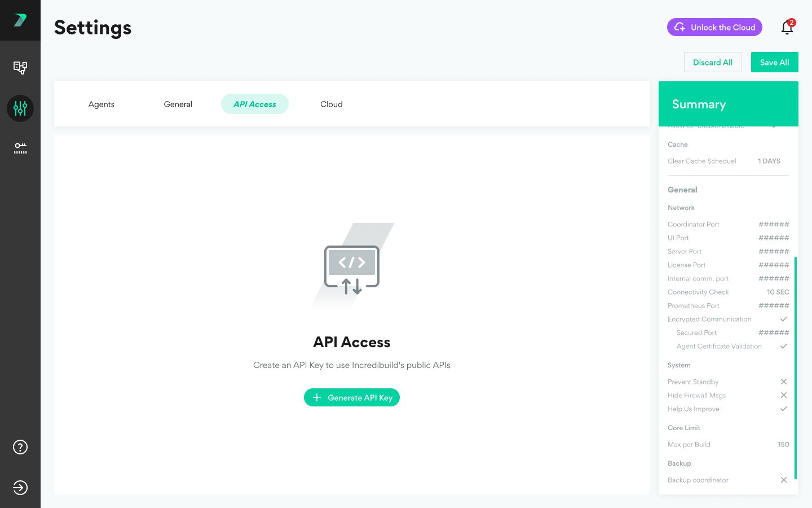Screen dimensions: 812x508
Task: Open the Cloud tab
Action: 332,104
